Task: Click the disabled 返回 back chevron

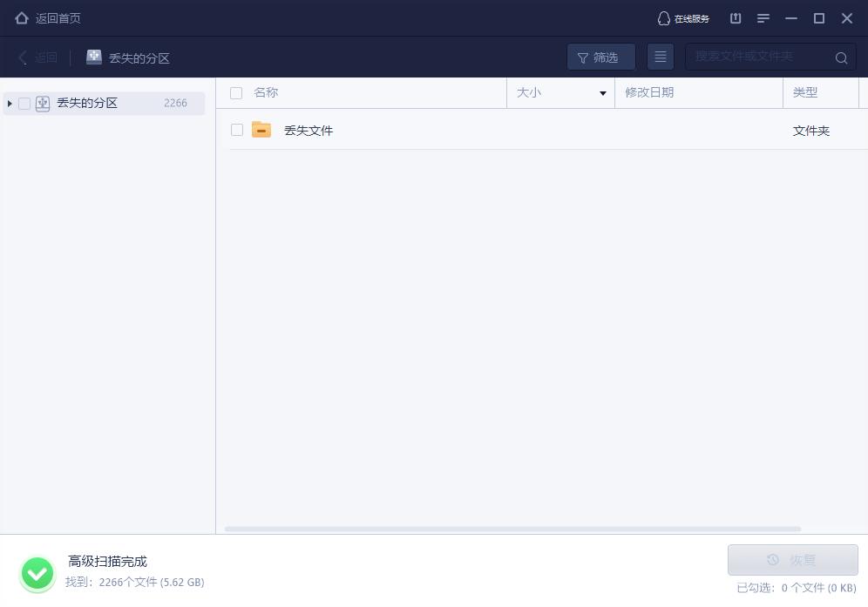Action: pos(22,57)
